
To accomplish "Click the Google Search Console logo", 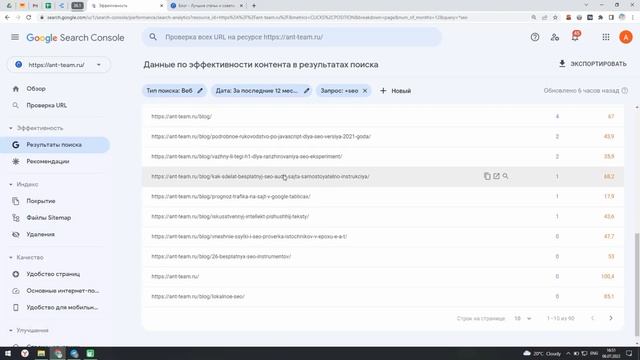I will [x=75, y=38].
